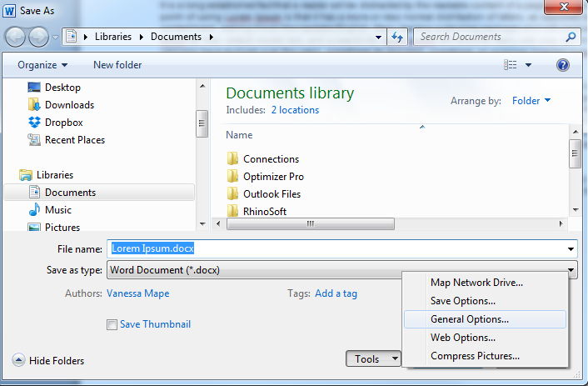Enable the Save Thumbnail checkbox

pyautogui.click(x=112, y=324)
